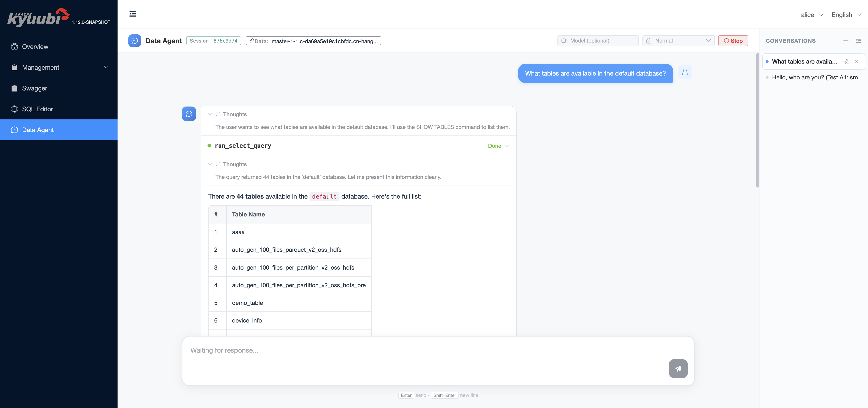
Task: Click the chat area vertical scrollbar
Action: click(x=757, y=120)
